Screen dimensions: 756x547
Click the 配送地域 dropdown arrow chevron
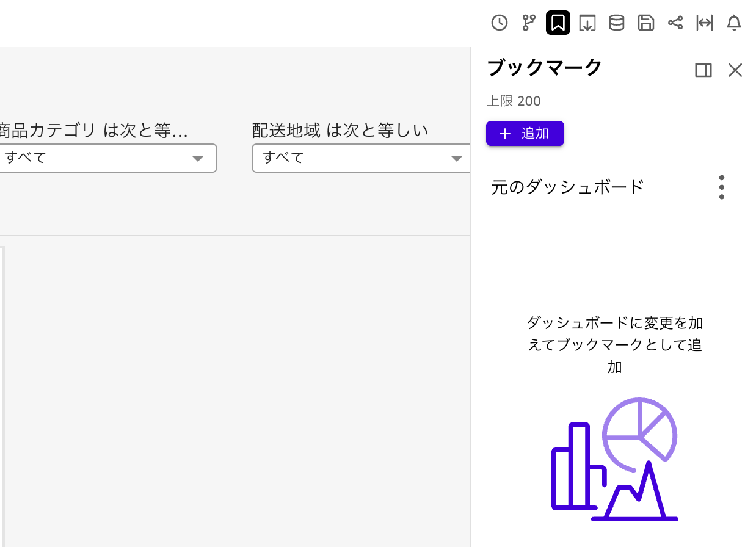point(457,158)
